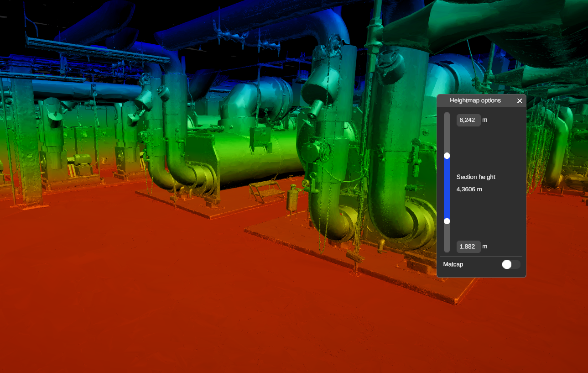Click the 4,3606 m section height value
This screenshot has width=588, height=373.
click(x=469, y=189)
